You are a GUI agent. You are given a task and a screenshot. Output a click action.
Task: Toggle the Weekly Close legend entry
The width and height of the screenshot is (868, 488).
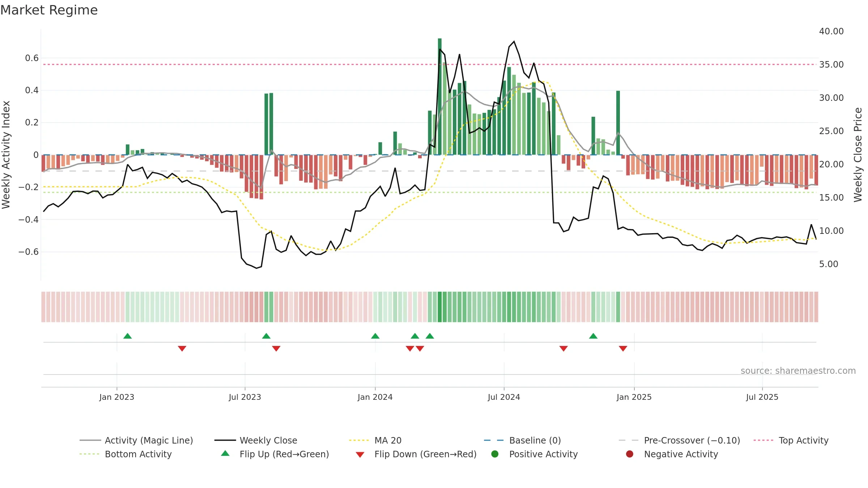256,440
